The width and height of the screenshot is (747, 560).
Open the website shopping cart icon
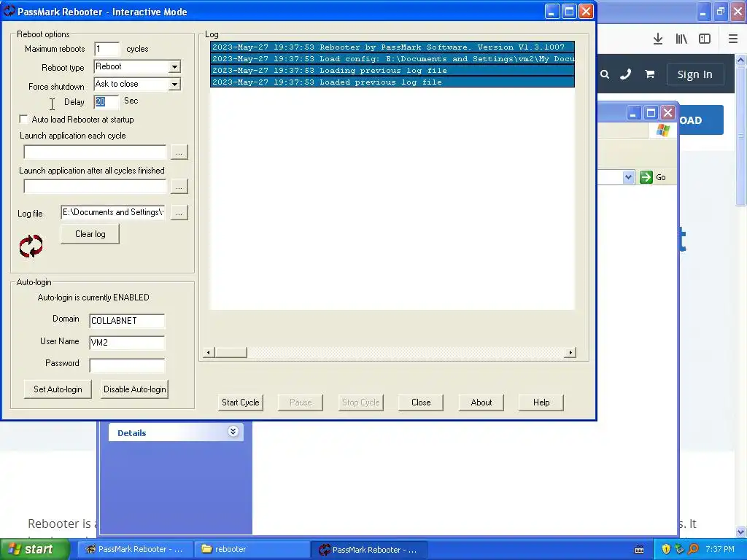[x=649, y=74]
